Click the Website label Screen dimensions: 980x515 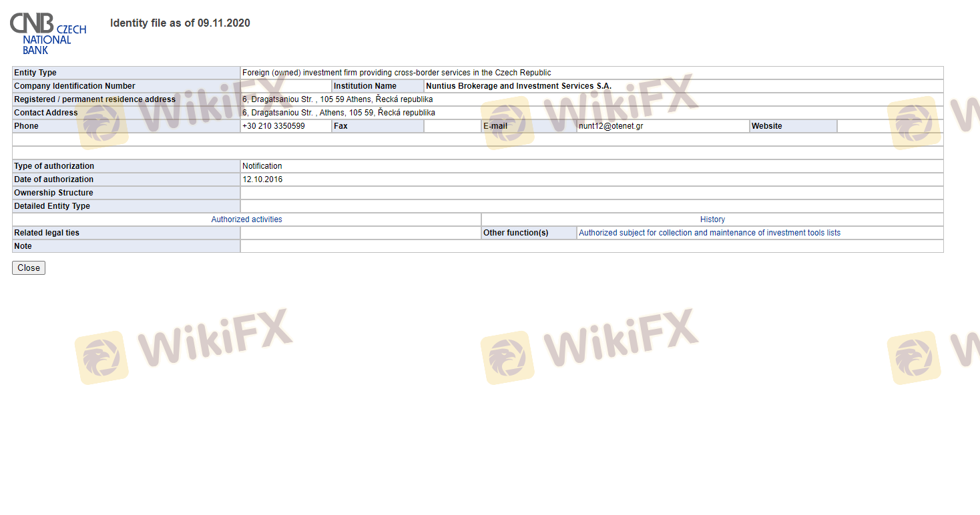(x=767, y=126)
